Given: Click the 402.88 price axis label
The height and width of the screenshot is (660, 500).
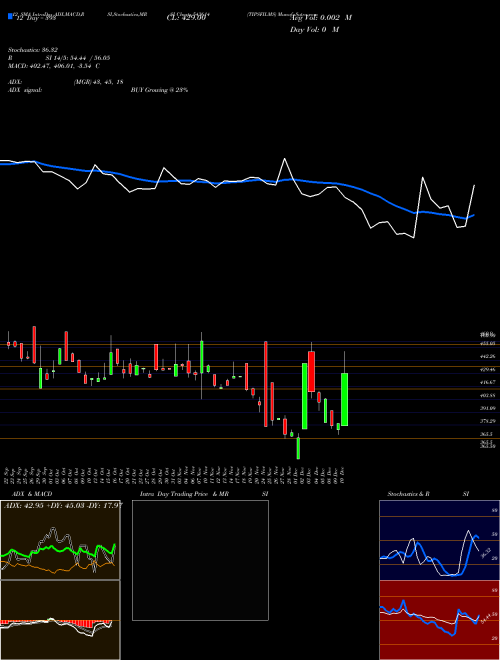Looking at the screenshot, I should pos(487,395).
